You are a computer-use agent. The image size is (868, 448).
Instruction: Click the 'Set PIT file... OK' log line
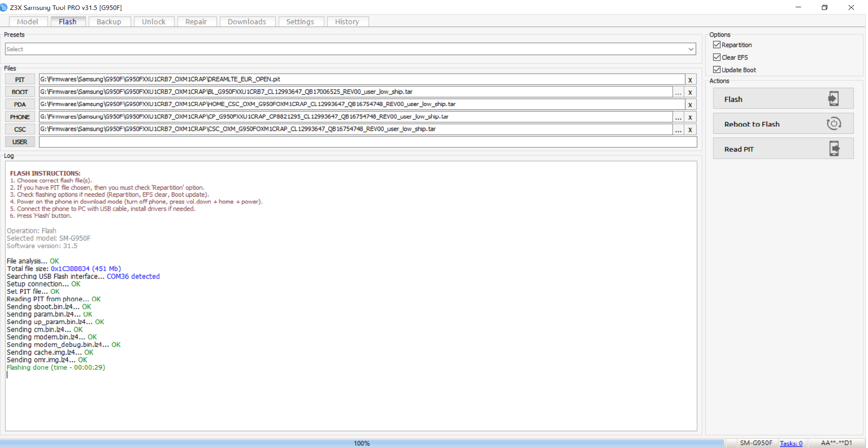pyautogui.click(x=33, y=292)
